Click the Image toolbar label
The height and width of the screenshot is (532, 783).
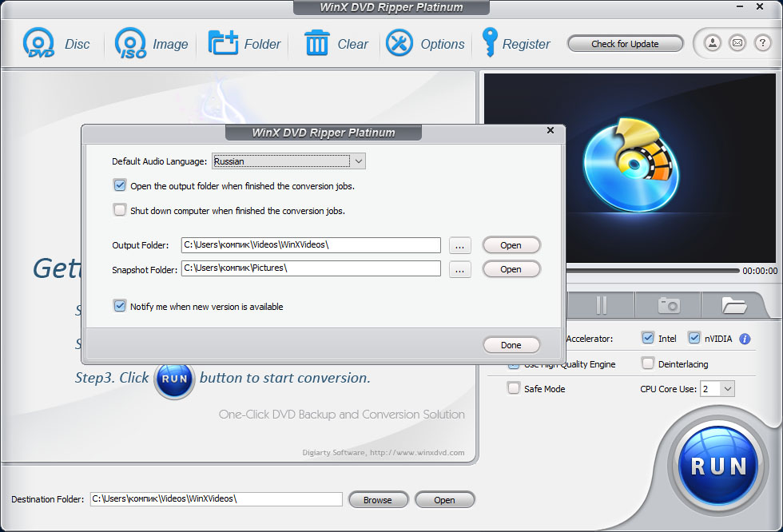click(170, 44)
